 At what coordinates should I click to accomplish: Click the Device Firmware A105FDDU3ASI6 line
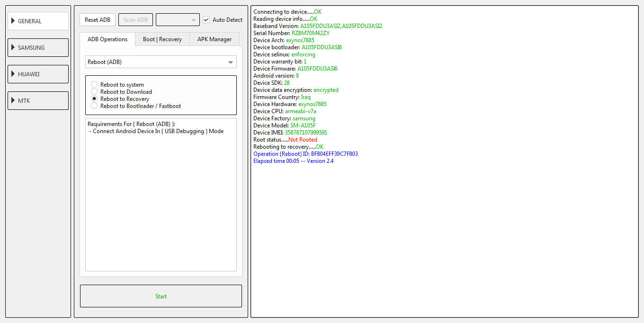tap(295, 69)
